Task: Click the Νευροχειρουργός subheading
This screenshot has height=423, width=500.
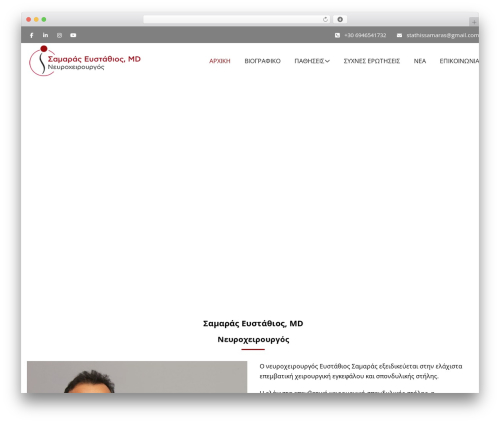Action: click(x=253, y=340)
